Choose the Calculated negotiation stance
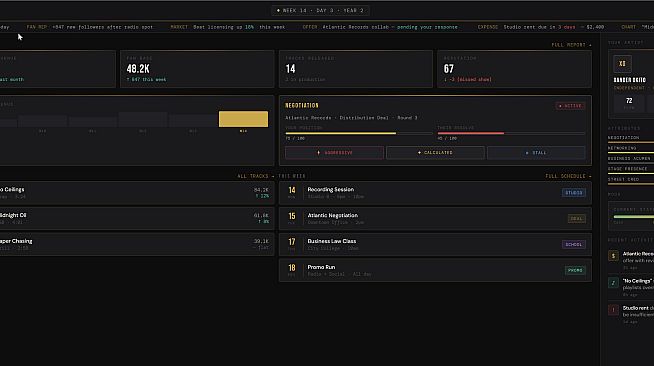Image resolution: width=654 pixels, height=366 pixels. (435, 153)
